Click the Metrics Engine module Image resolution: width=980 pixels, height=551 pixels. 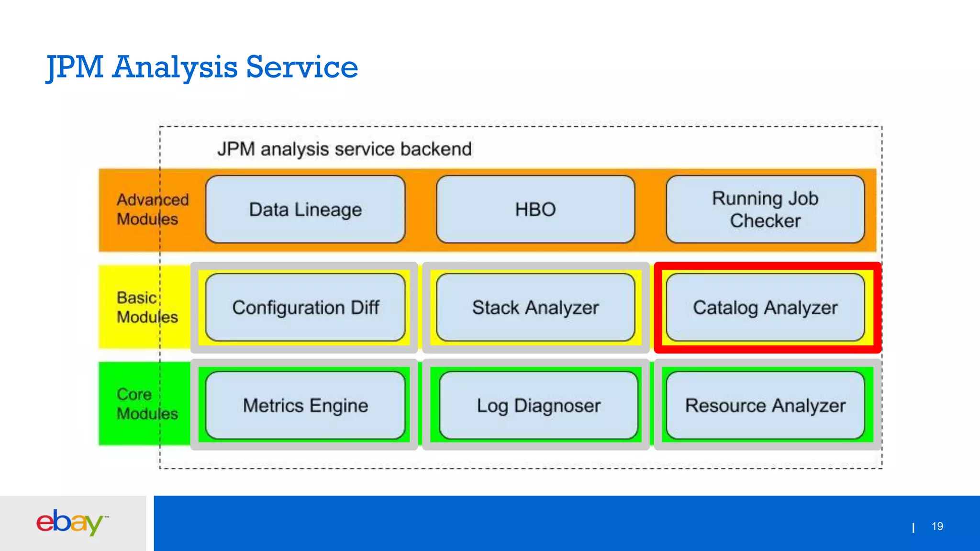305,406
